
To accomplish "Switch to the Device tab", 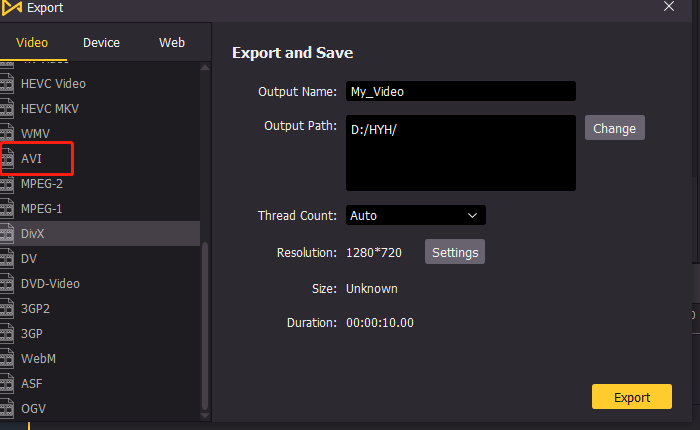I will click(x=101, y=43).
